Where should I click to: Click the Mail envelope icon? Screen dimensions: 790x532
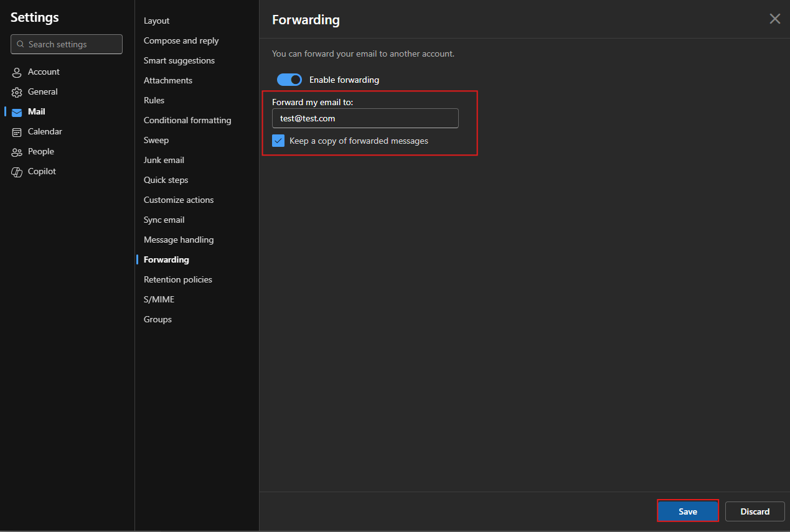pos(17,112)
